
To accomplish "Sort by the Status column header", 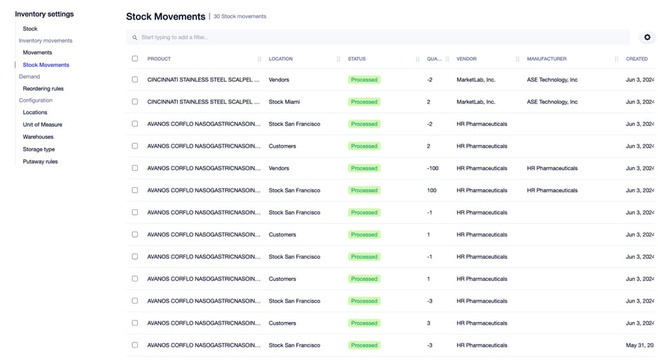I will [x=357, y=59].
